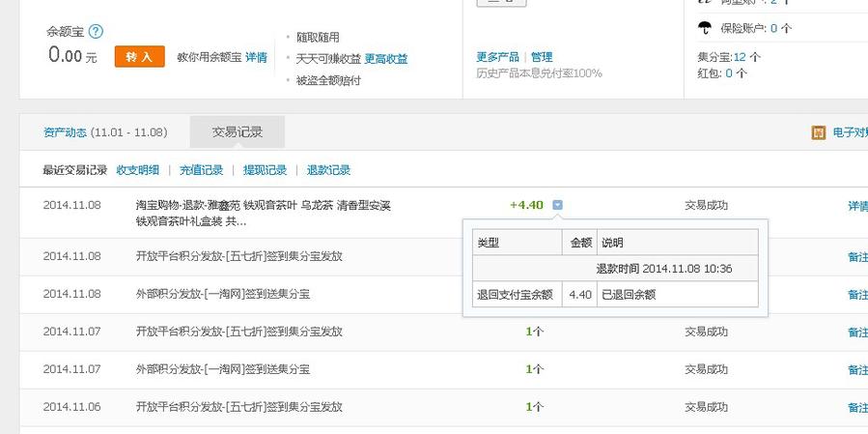This screenshot has height=434, width=868.
Task: Follow the 更高收益 link
Action: (x=386, y=59)
